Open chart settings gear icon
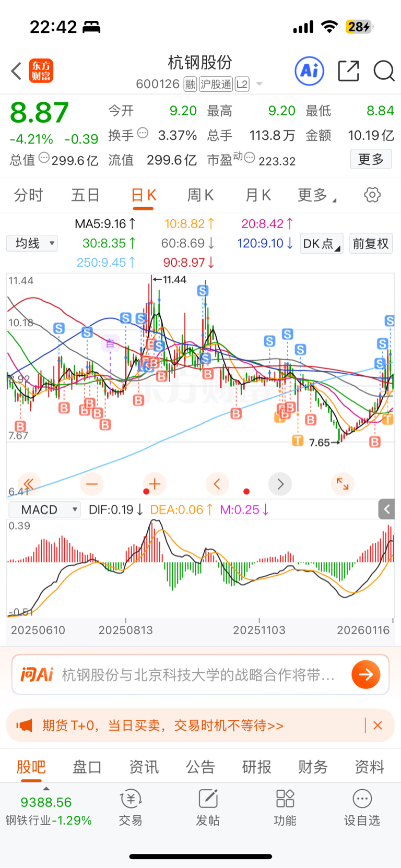 [372, 195]
